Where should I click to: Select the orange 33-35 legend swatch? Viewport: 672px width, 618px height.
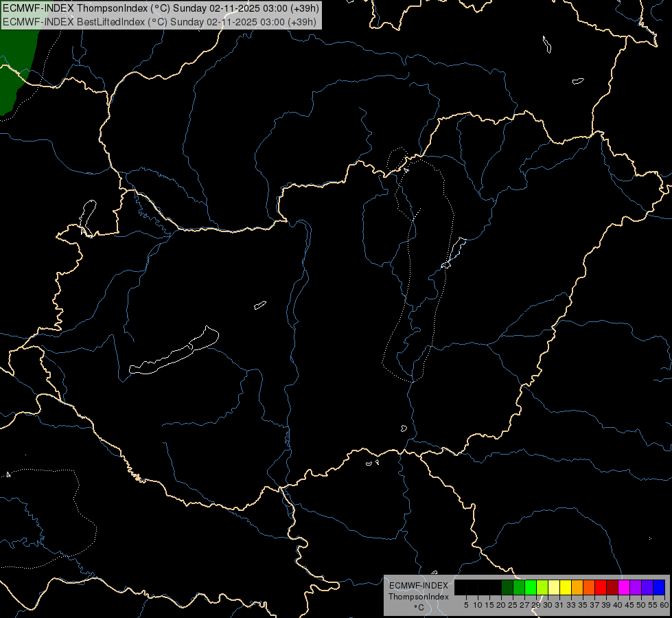[577, 587]
